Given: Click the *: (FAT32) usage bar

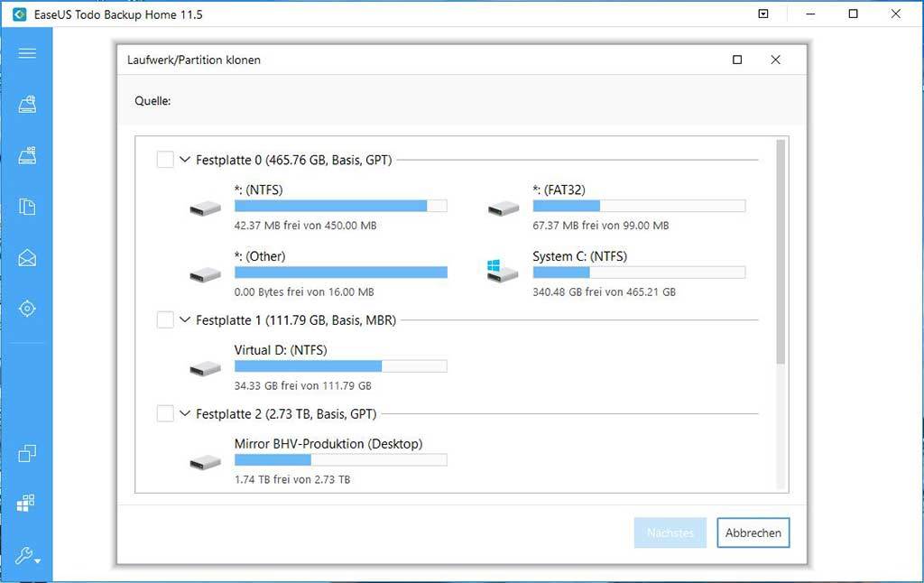Looking at the screenshot, I should pyautogui.click(x=639, y=206).
